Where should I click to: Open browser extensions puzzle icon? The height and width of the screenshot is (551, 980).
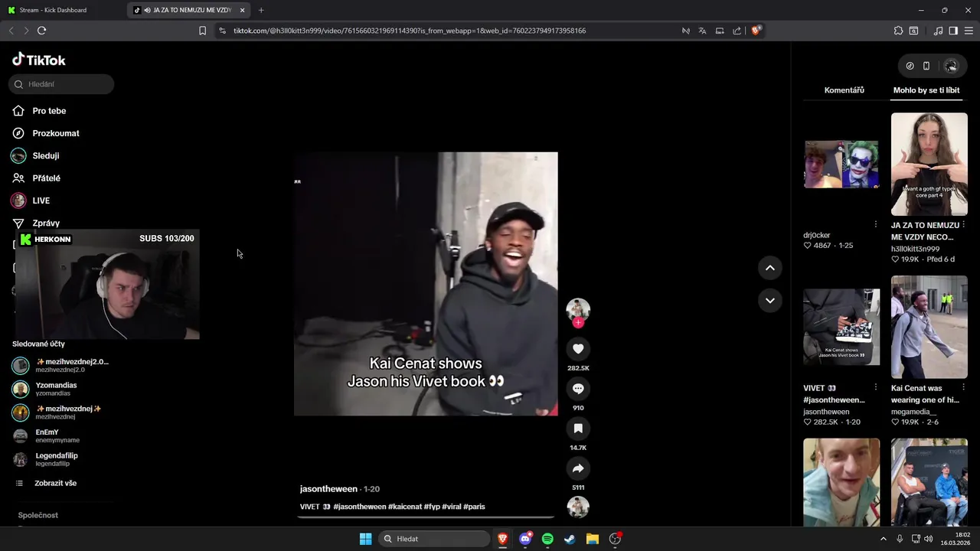[x=898, y=31]
